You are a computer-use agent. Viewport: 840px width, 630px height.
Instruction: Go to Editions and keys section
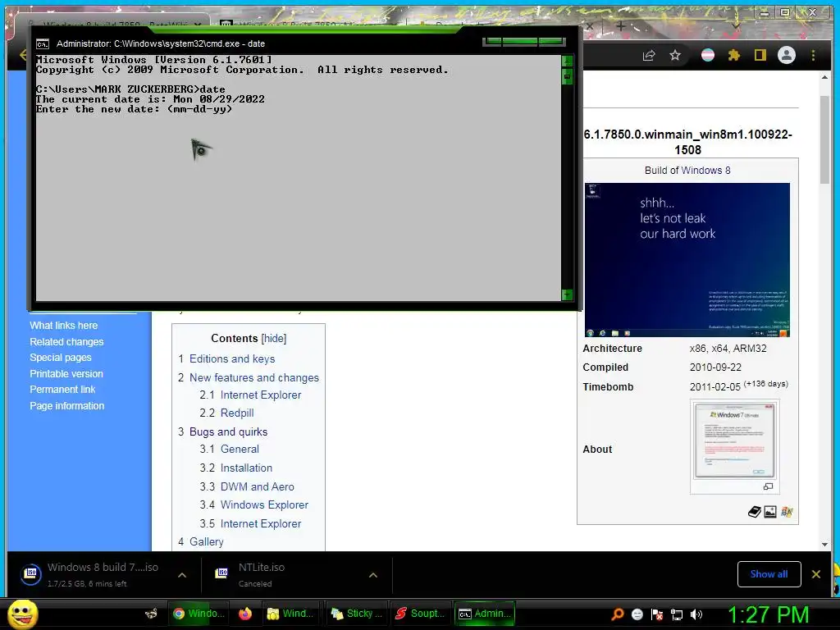(x=232, y=359)
